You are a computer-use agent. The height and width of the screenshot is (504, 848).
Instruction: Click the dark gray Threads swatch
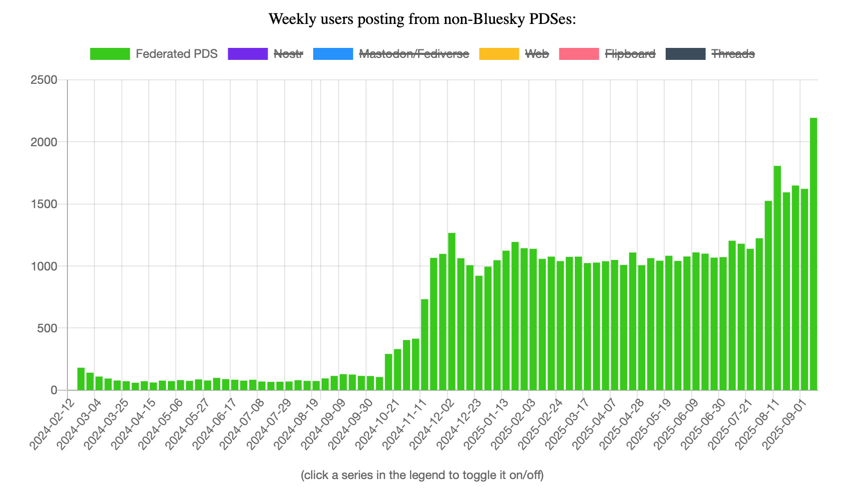tap(685, 54)
